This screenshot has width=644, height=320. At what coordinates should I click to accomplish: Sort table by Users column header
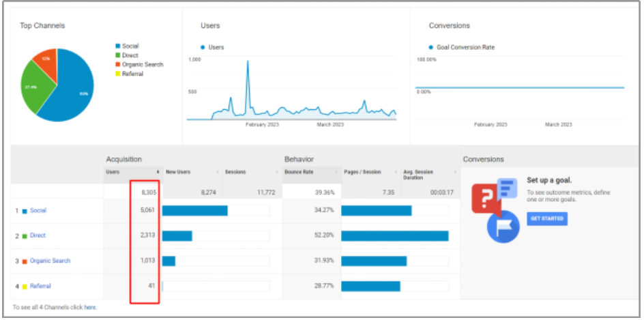point(113,172)
